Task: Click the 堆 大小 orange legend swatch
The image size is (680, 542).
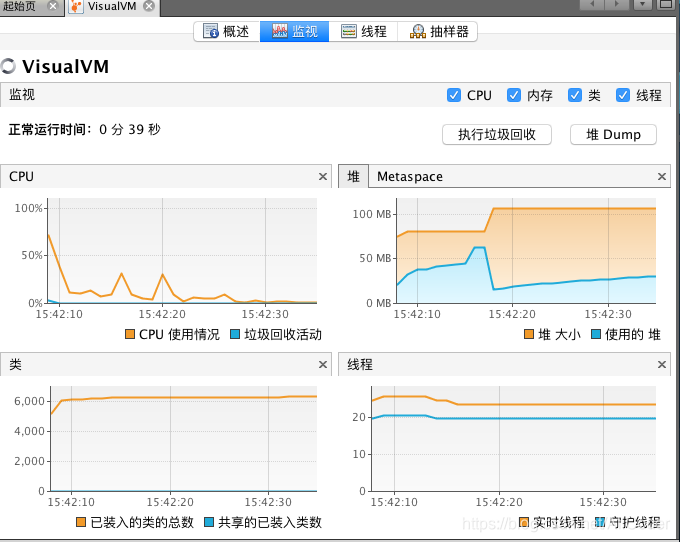Action: pyautogui.click(x=529, y=334)
